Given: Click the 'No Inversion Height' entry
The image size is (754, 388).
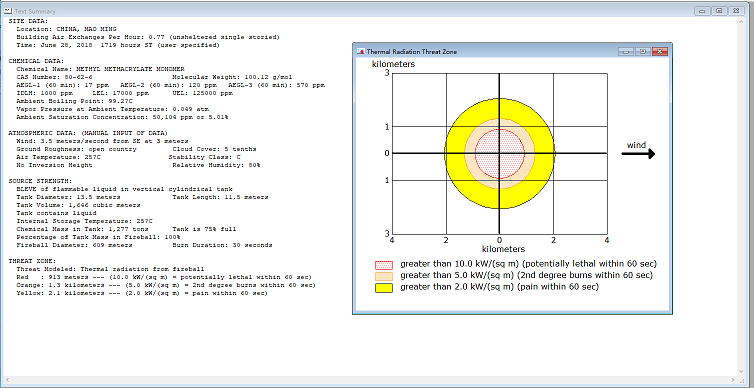Looking at the screenshot, I should point(54,165).
